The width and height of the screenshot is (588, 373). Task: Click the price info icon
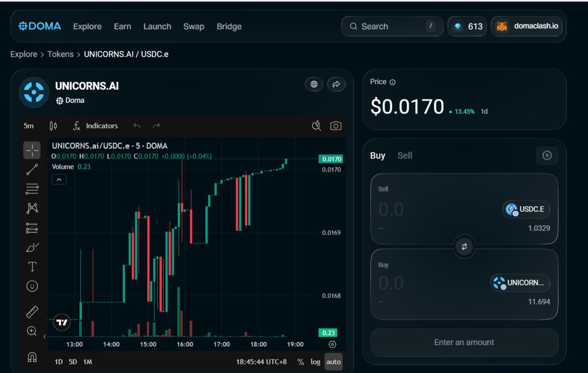tap(392, 82)
